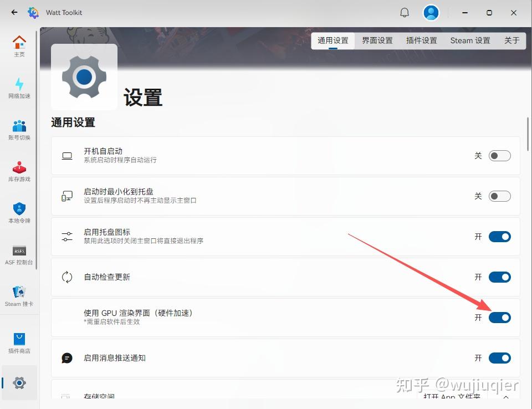The width and height of the screenshot is (532, 409).
Task: Switch to the 界面设置 tab
Action: pyautogui.click(x=377, y=40)
